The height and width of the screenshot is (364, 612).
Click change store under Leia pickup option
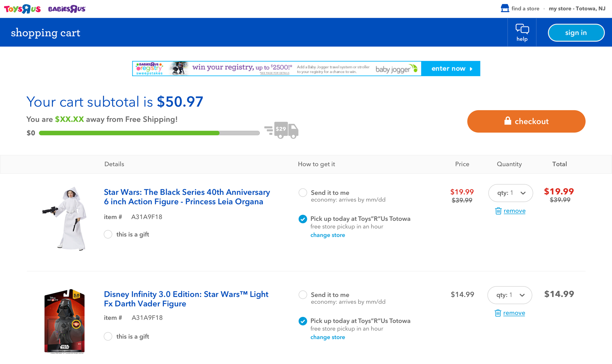(327, 235)
